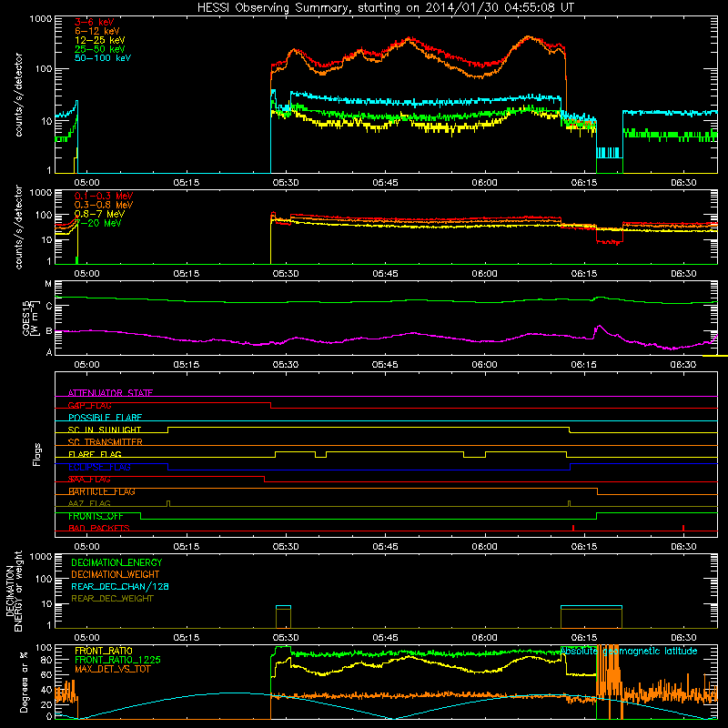This screenshot has height=728, width=728.
Task: Select the 06:30 tick under the decimation plot
Action: click(x=683, y=638)
